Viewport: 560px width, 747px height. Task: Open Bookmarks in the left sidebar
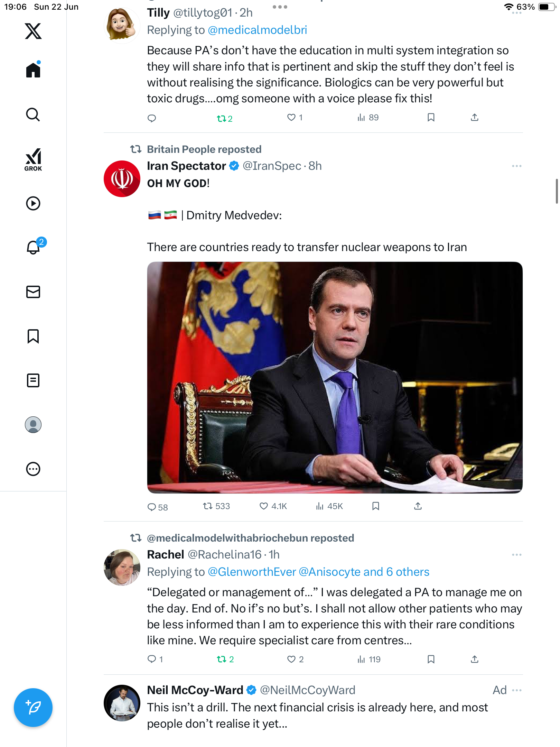(x=33, y=336)
